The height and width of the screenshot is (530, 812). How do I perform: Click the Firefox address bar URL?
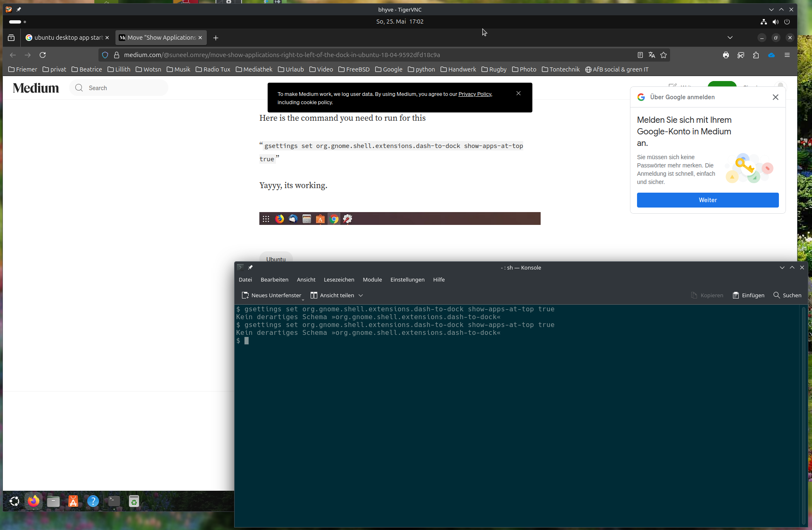[282, 55]
